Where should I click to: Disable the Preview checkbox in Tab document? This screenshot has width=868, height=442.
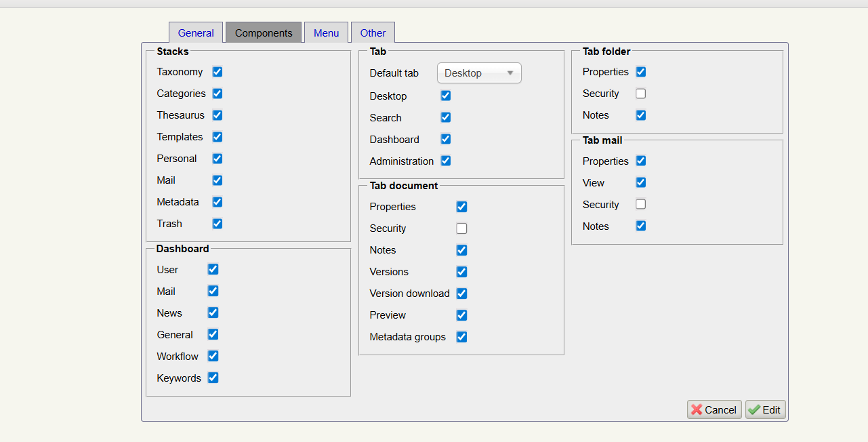461,315
